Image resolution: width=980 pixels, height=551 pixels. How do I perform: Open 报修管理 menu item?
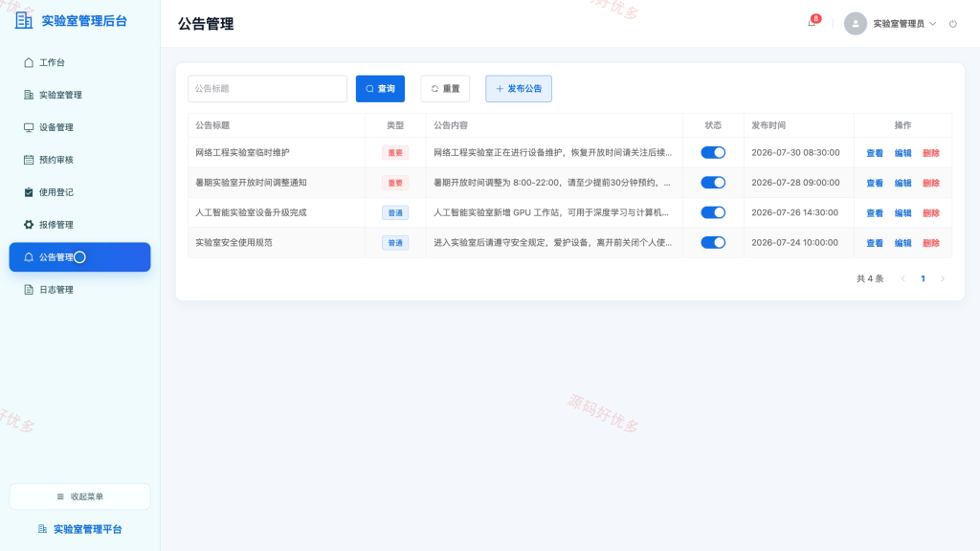(80, 225)
